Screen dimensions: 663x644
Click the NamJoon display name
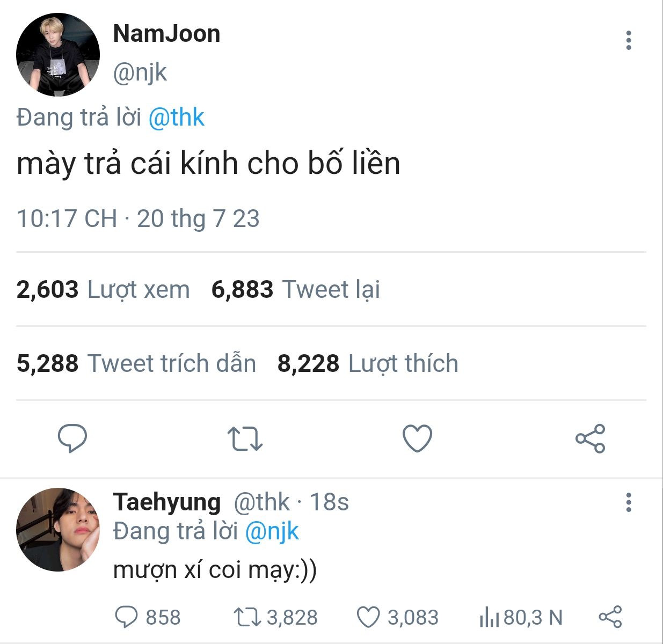coord(166,34)
